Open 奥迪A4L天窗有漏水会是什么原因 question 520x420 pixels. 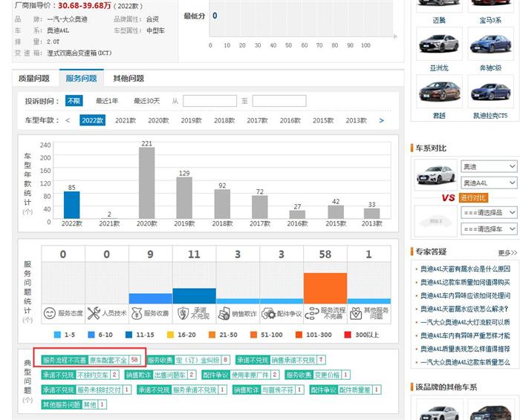click(x=465, y=269)
